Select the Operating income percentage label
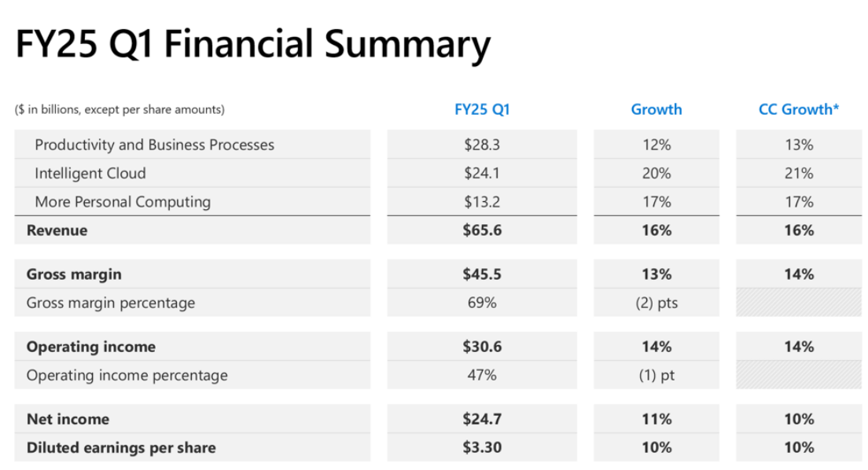This screenshot has width=868, height=470. click(127, 375)
